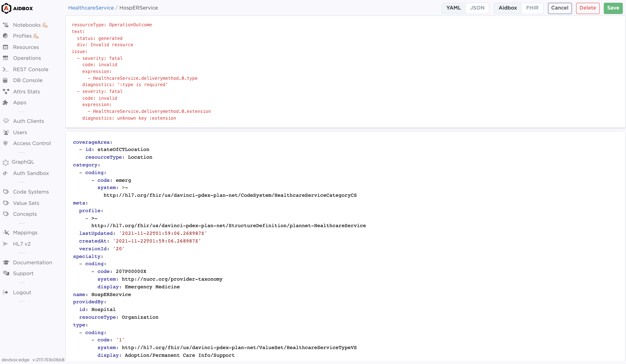Open the Apps panel
Viewport: 626px width, 364px height.
[x=20, y=102]
